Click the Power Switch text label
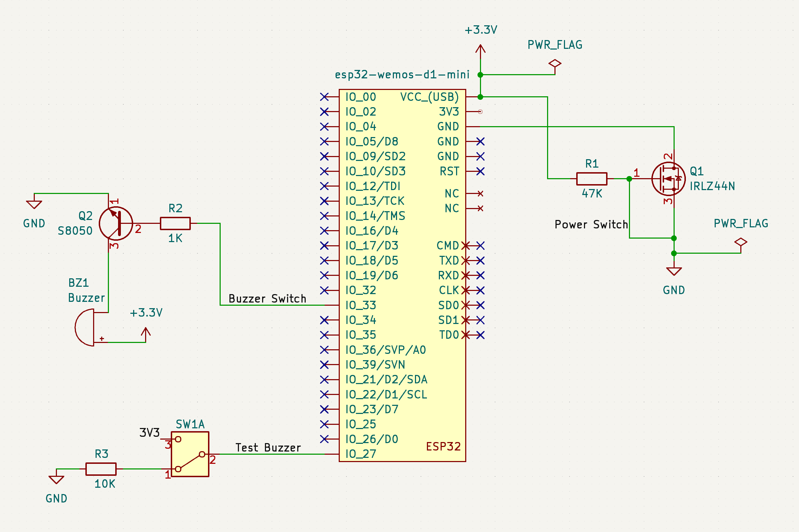Viewport: 799px width, 532px height. (x=591, y=224)
